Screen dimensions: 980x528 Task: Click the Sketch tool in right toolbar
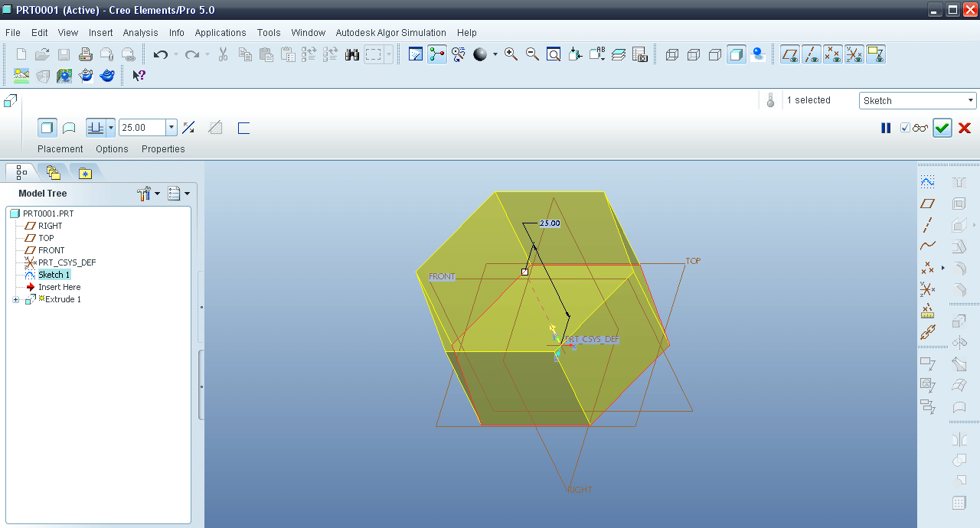tap(927, 182)
